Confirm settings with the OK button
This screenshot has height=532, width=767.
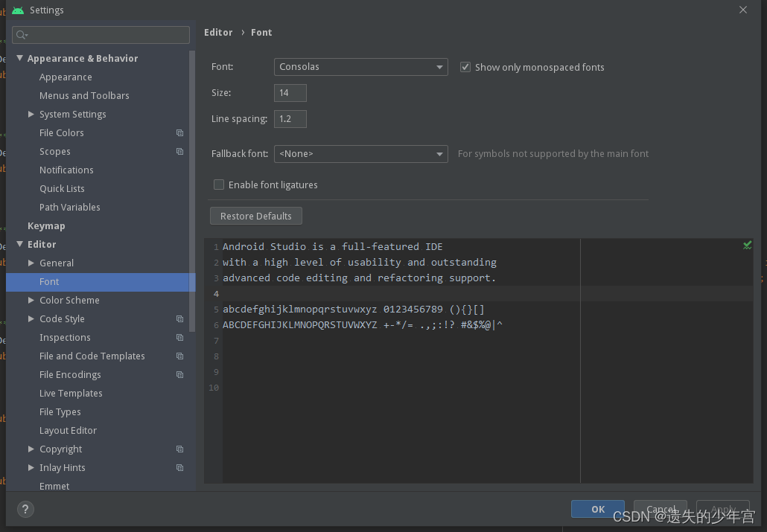(598, 509)
